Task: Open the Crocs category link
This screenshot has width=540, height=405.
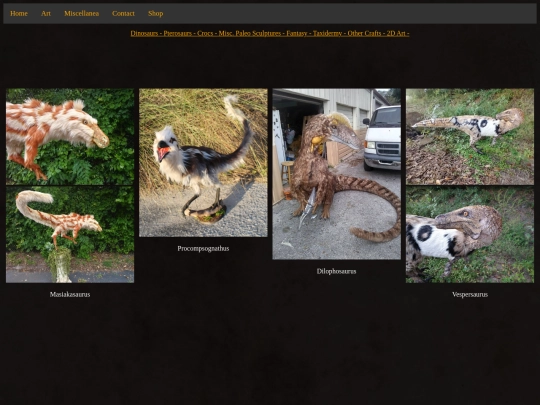Action: pyautogui.click(x=205, y=33)
